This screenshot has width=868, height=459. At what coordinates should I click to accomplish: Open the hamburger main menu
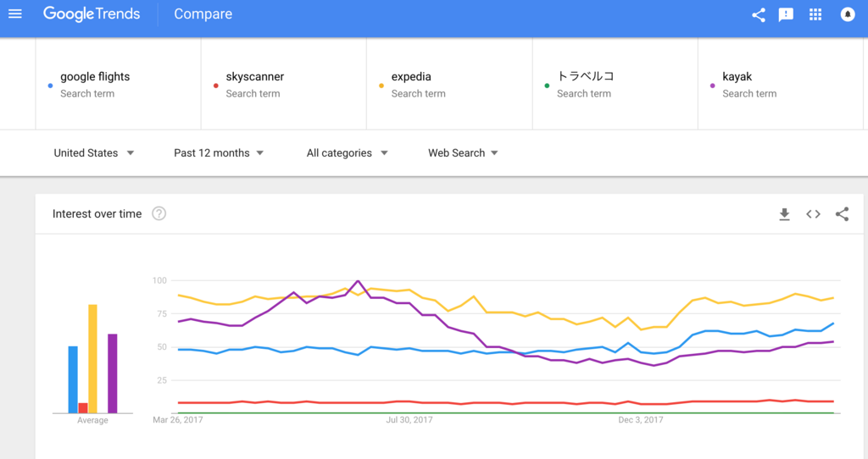click(x=15, y=14)
